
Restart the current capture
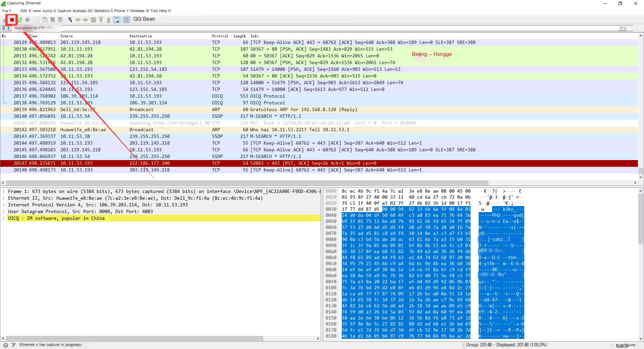[20, 20]
